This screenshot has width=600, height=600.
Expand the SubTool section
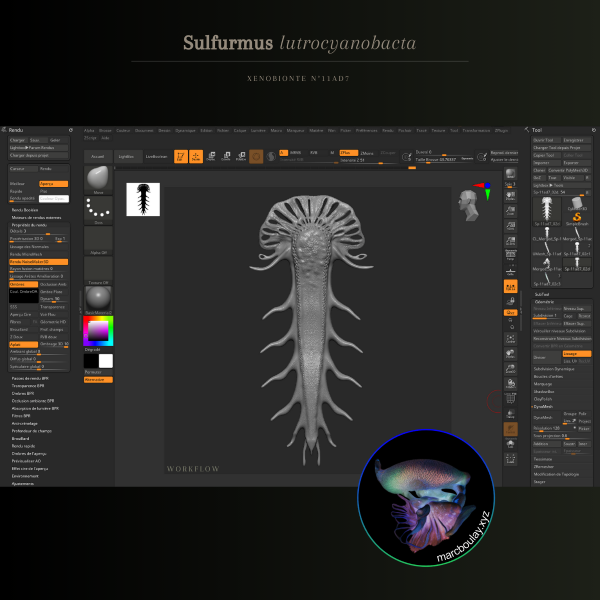pos(541,294)
